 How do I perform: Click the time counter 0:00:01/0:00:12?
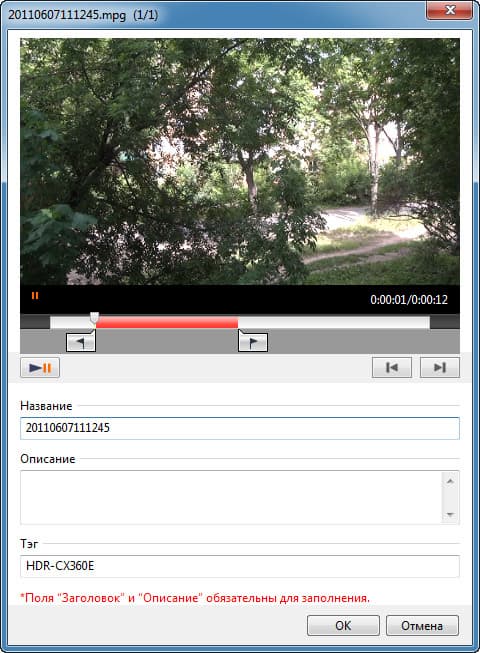[x=409, y=300]
